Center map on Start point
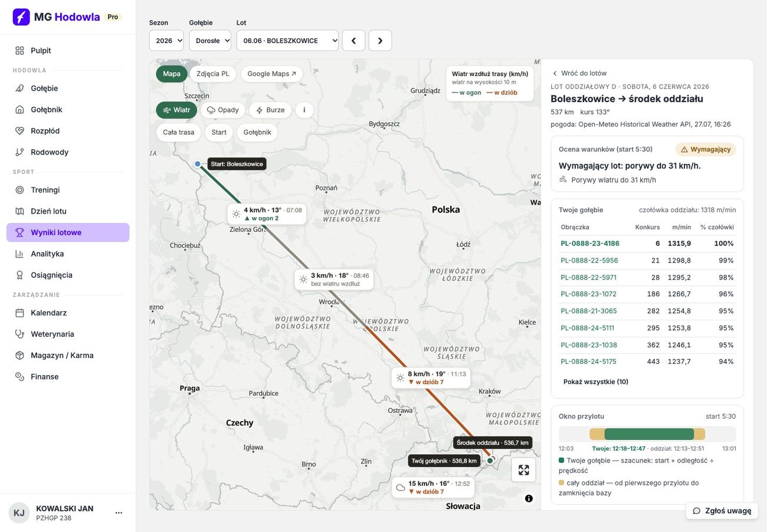Screen dimensions: 767x532 click(219, 132)
